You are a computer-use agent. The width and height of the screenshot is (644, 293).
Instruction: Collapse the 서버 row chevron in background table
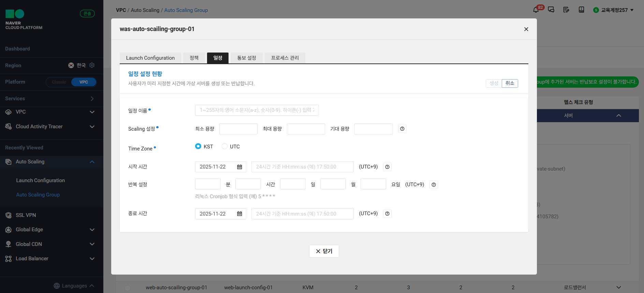(619, 116)
